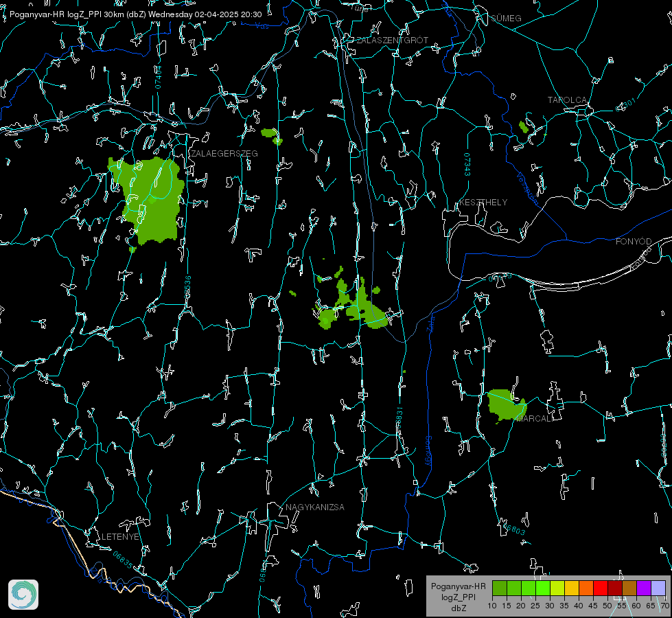Screen dimensions: 672x618
Task: Pick the 50–55 dBZ dark red swatch
Action: click(615, 588)
